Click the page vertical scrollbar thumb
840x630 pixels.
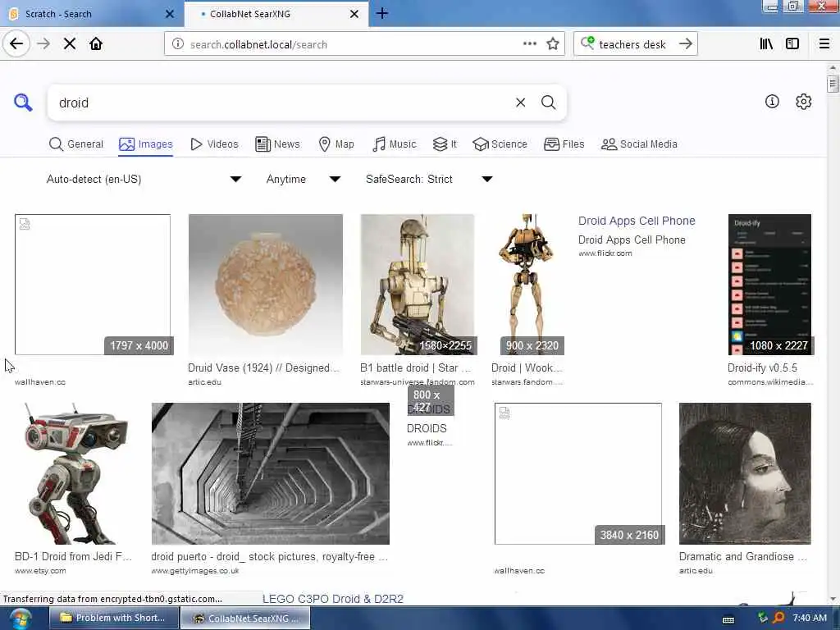(832, 84)
